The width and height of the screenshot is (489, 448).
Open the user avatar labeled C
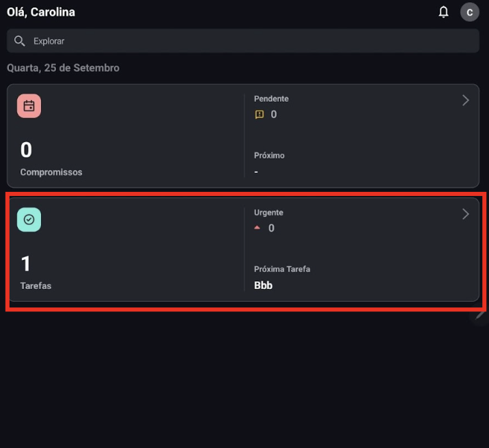(469, 12)
